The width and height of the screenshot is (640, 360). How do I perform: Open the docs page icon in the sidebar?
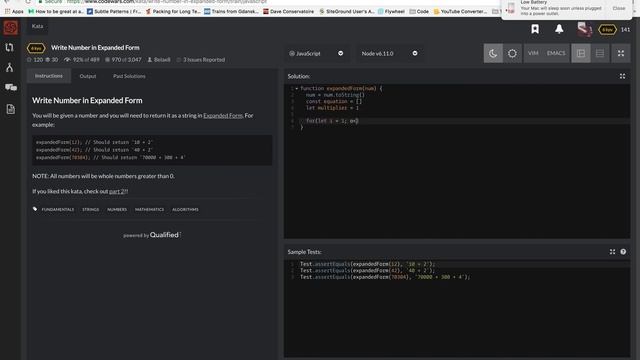click(x=11, y=109)
